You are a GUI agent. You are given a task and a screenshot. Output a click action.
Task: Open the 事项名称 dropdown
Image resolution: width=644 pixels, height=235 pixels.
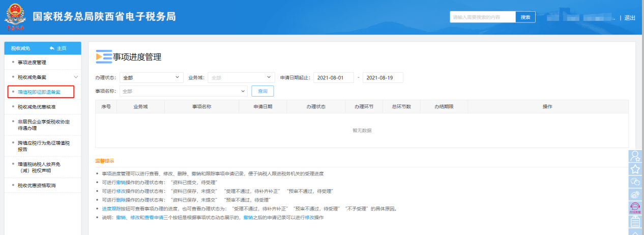tap(183, 91)
